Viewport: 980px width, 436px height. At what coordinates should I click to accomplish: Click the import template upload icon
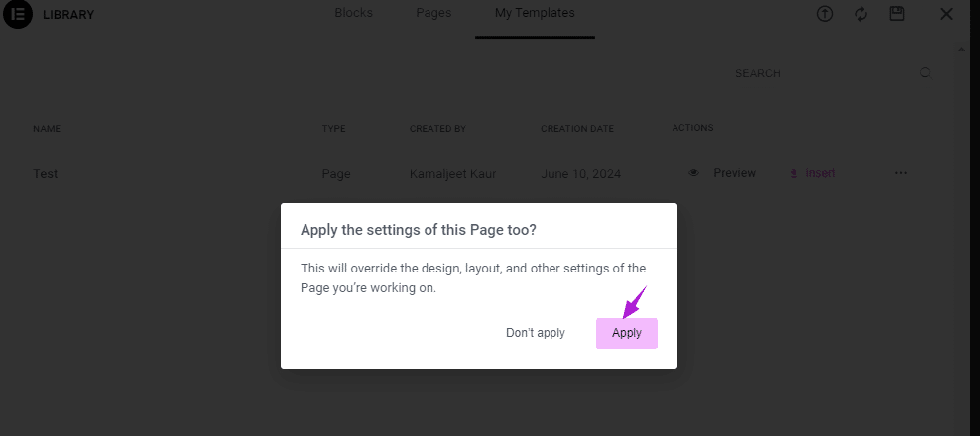(x=825, y=14)
